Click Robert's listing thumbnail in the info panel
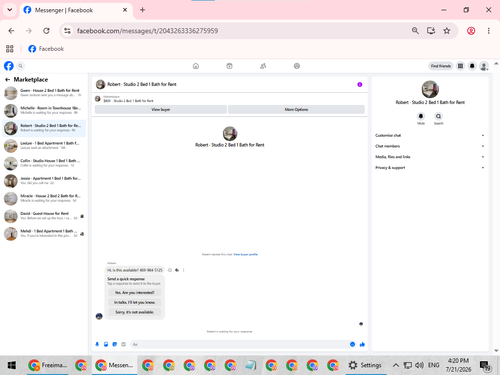Viewport: 500px width, 375px height. click(430, 89)
